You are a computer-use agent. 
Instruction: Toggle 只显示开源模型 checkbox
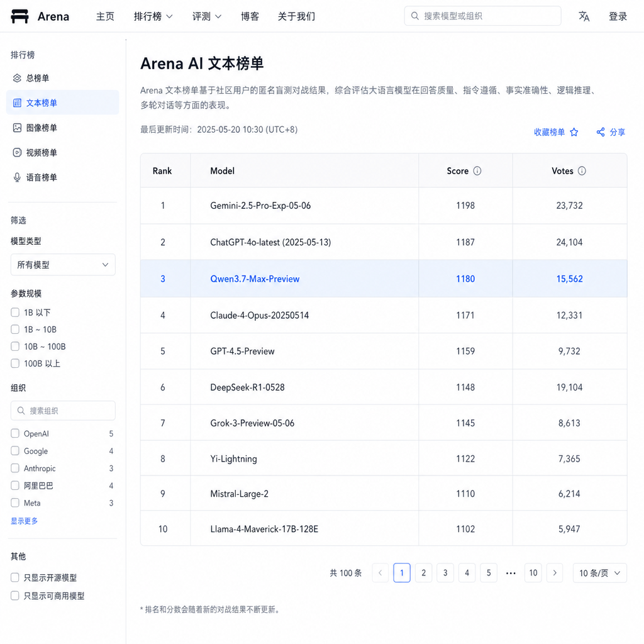point(15,577)
